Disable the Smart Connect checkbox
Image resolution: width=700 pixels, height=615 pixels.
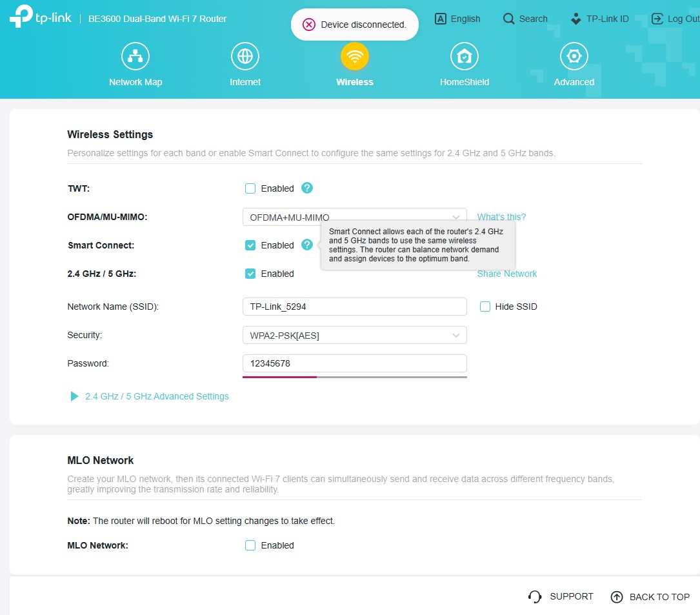(x=250, y=245)
